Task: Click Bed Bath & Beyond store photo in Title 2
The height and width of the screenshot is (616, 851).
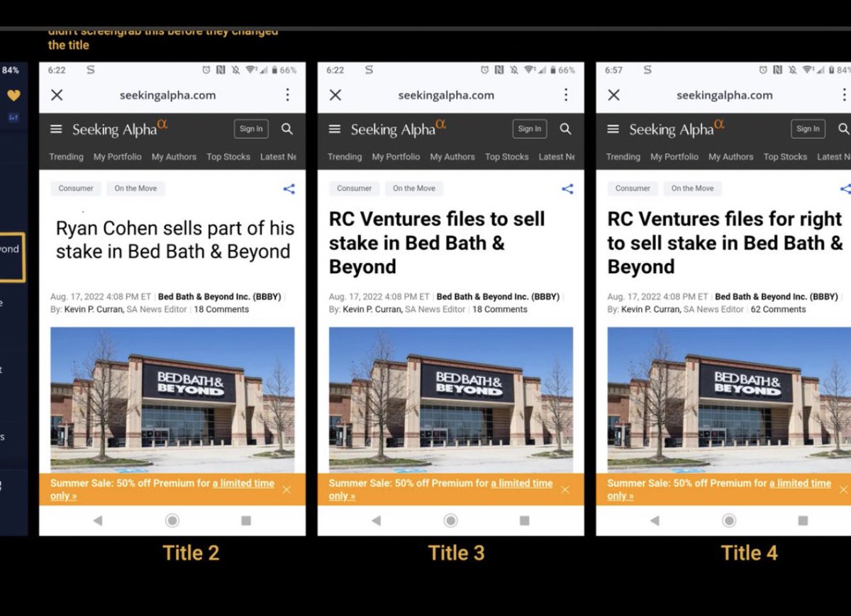Action: click(172, 400)
